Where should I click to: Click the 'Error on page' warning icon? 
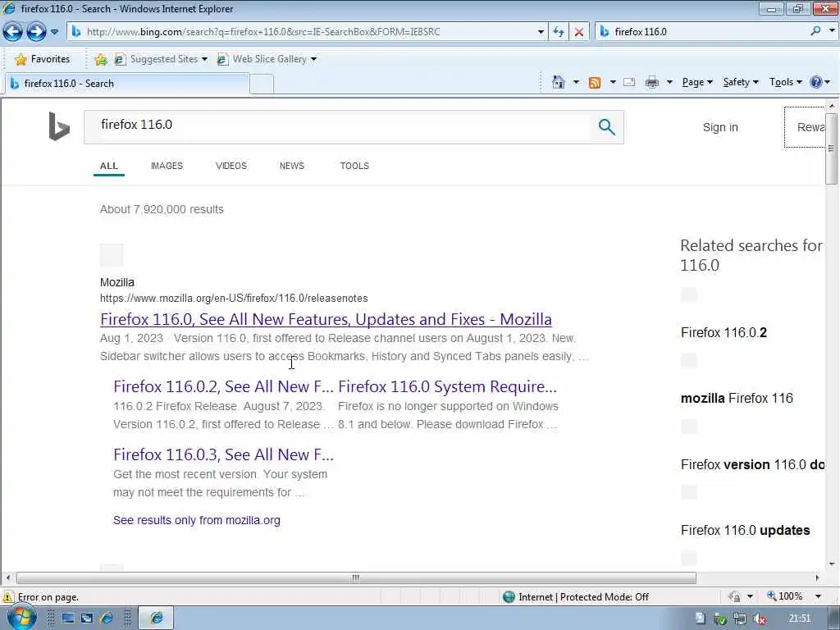coord(8,597)
